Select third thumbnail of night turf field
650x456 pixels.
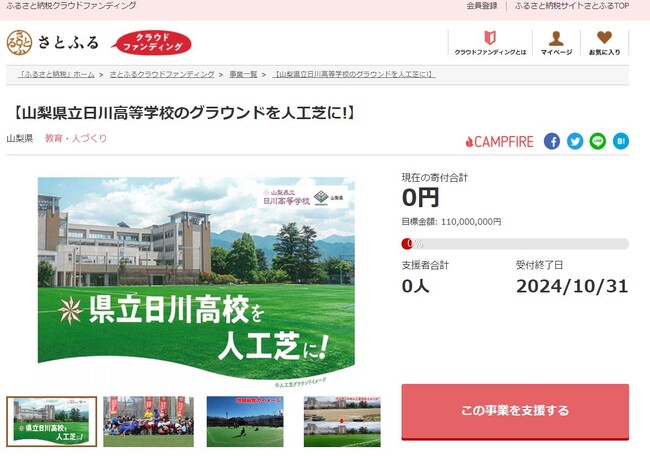point(245,422)
